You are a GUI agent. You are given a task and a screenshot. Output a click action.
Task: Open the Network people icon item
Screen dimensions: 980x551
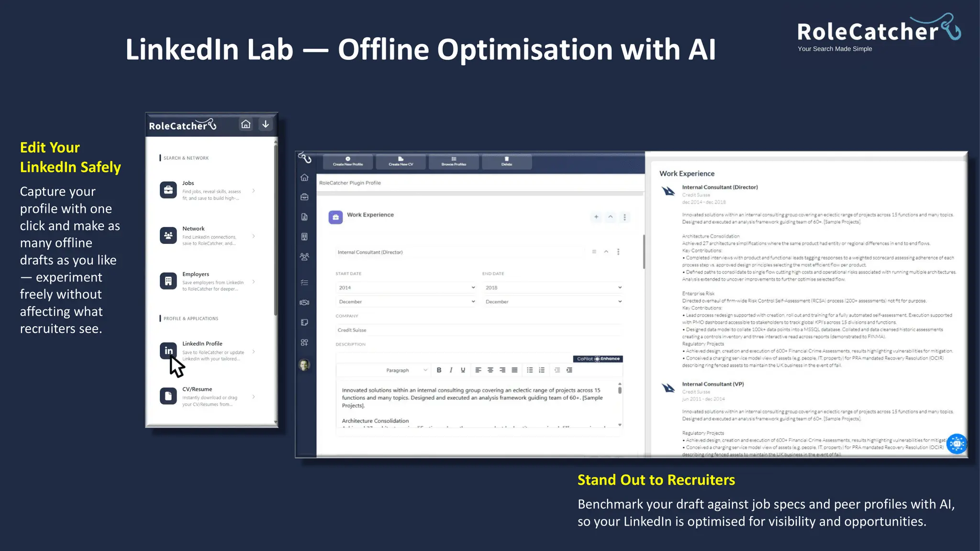click(x=168, y=235)
